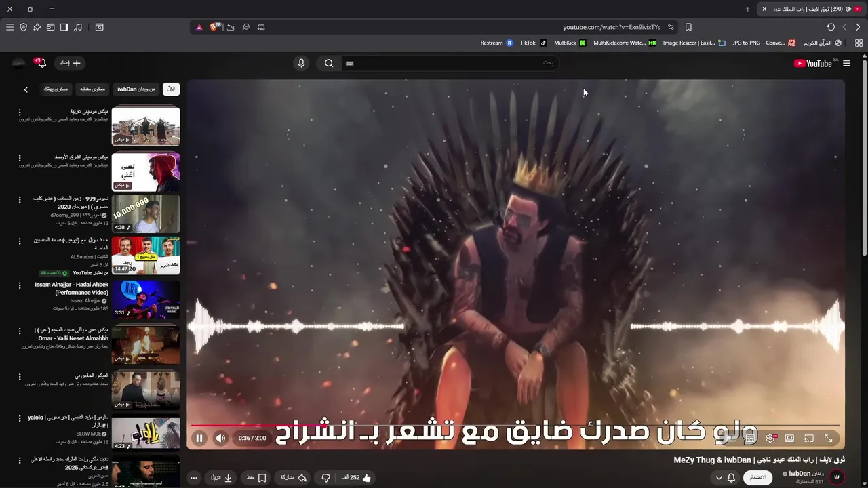Toggle subtitles in the video player

pos(750,439)
